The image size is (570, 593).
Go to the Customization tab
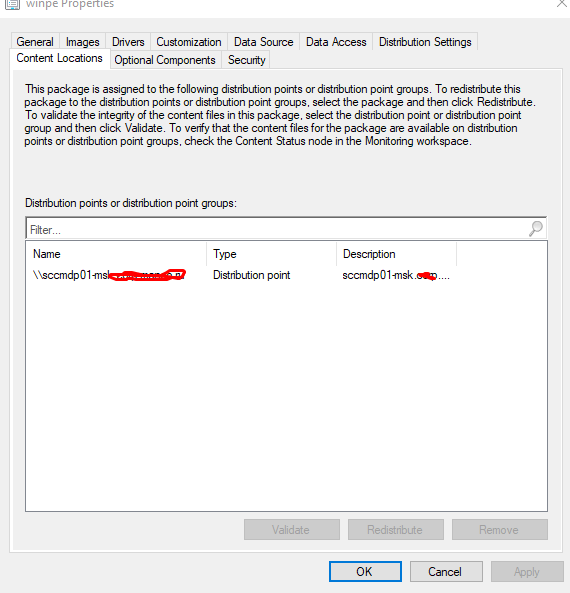pos(189,42)
